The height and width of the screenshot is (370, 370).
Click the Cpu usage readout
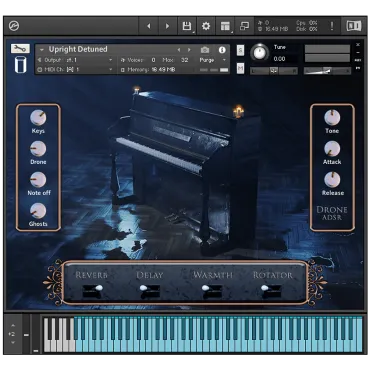[307, 23]
